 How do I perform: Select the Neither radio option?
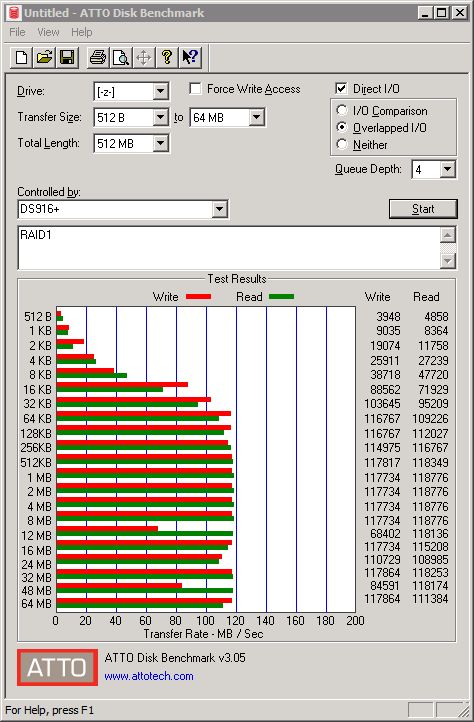(x=342, y=145)
